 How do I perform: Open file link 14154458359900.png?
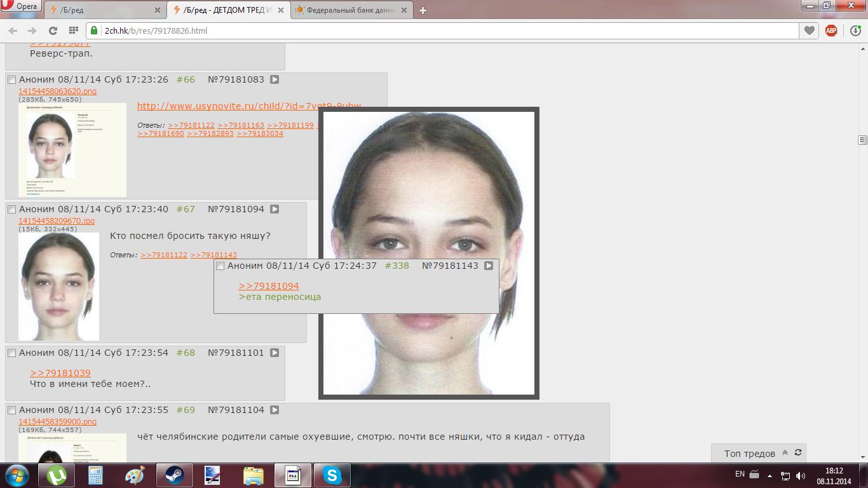coord(57,421)
